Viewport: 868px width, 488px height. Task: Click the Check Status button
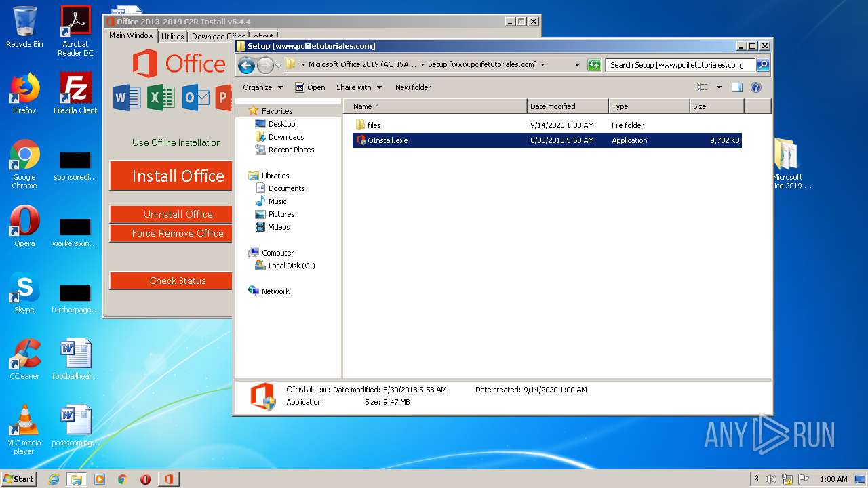point(171,281)
